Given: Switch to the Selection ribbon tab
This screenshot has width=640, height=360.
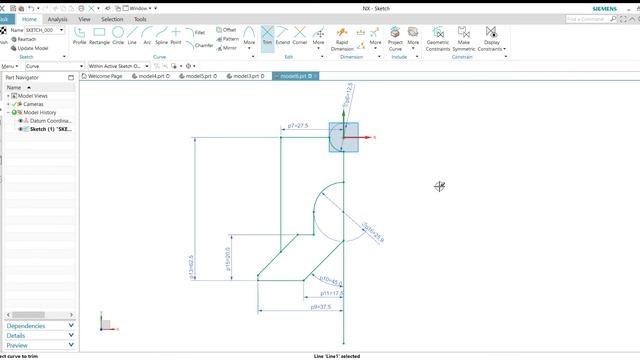Looking at the screenshot, I should point(112,19).
